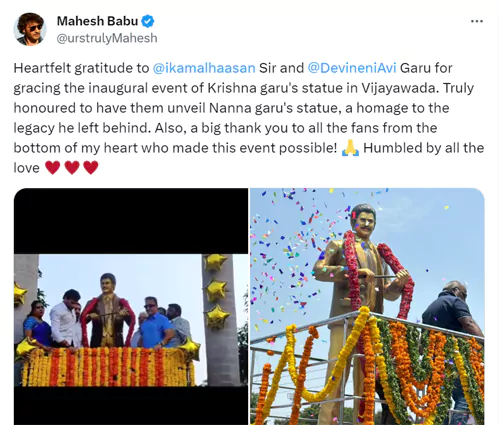This screenshot has width=500, height=425.
Task: Click the black bar above the left video
Action: (x=131, y=221)
